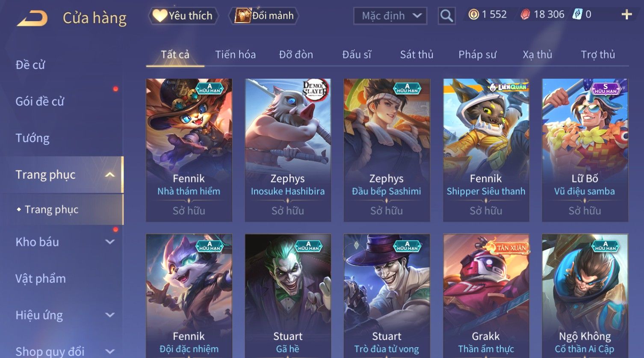Viewport: 644px width, 358px height.
Task: Click the heart icon for Yêu thích
Action: (160, 16)
